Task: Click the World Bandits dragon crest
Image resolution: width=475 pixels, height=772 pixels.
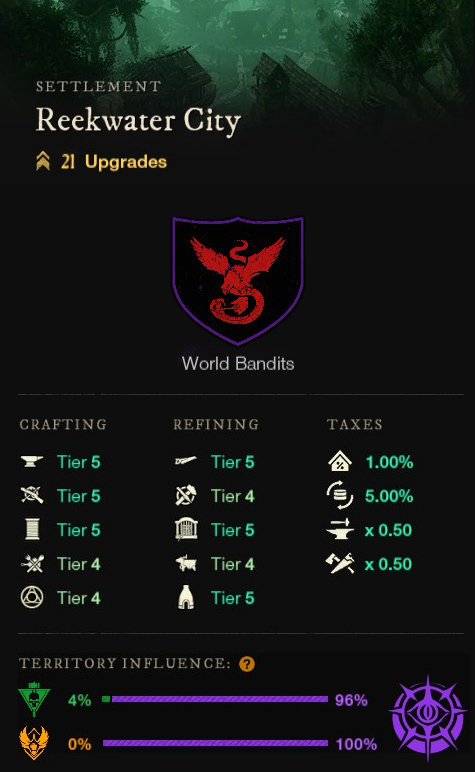Action: (238, 280)
